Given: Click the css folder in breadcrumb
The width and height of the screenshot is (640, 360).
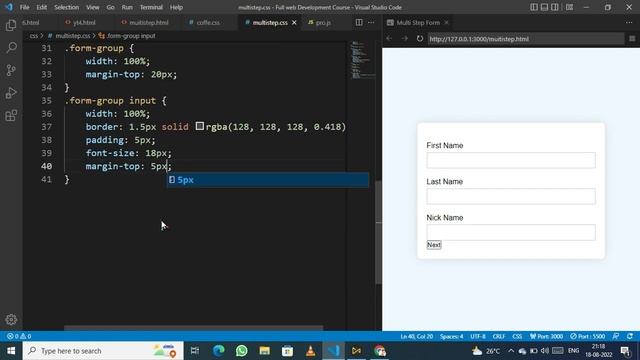Looking at the screenshot, I should tap(33, 36).
